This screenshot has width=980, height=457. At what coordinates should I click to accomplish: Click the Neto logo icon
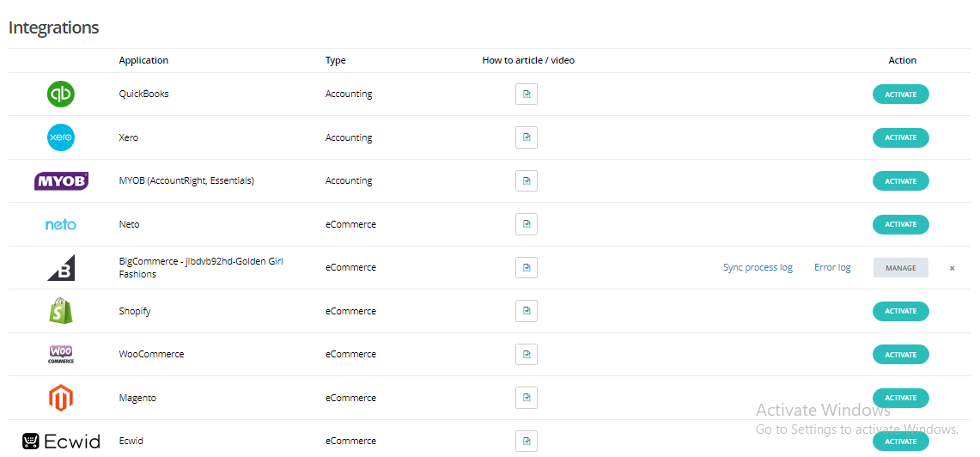pos(61,224)
